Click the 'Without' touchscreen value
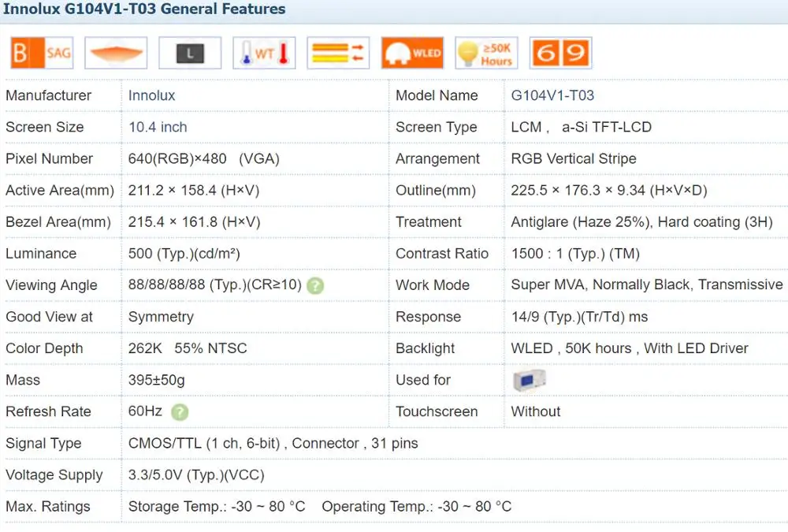This screenshot has width=788, height=532. (x=536, y=412)
